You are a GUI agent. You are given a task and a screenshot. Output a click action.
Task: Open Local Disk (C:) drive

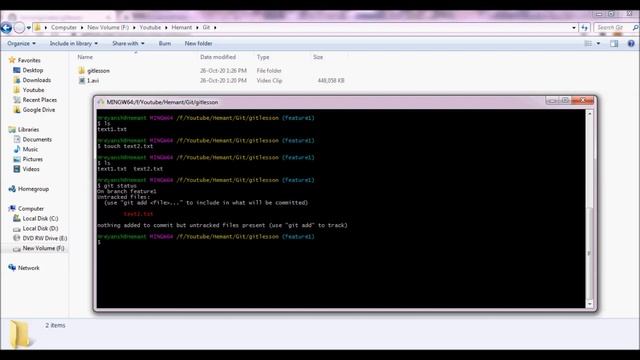tap(36, 218)
